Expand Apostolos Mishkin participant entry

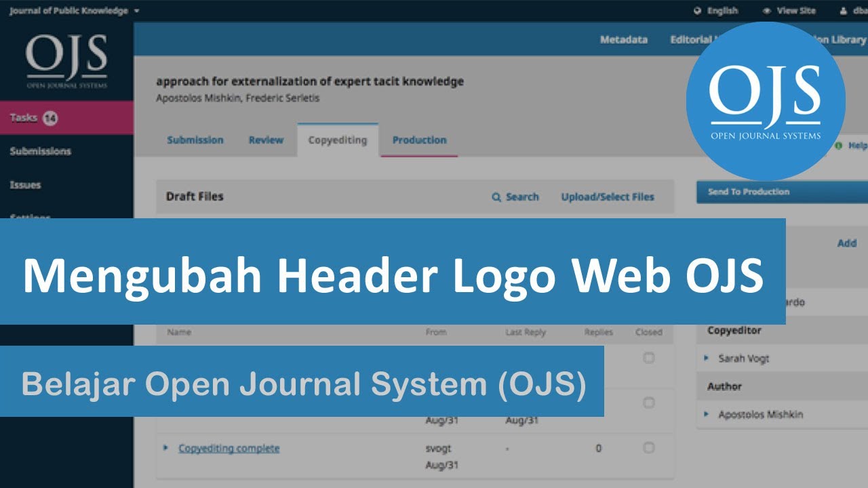click(706, 414)
